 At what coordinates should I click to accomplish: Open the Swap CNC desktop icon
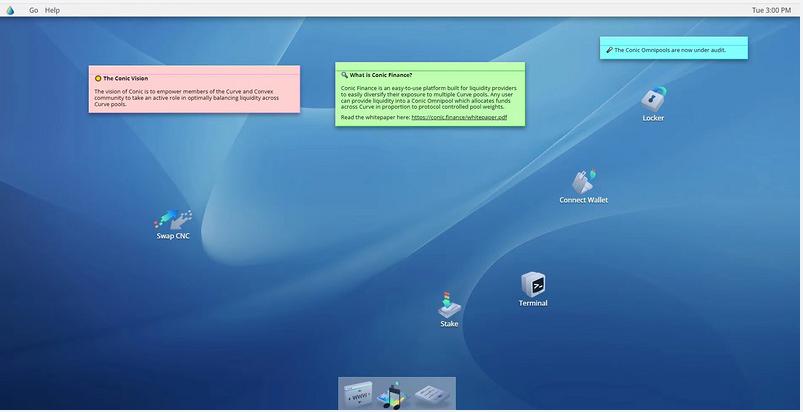(173, 219)
